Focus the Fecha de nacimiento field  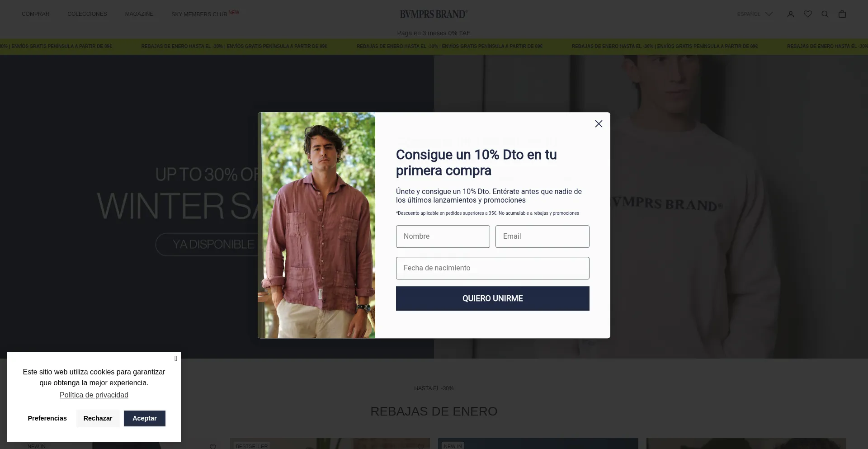coord(493,268)
